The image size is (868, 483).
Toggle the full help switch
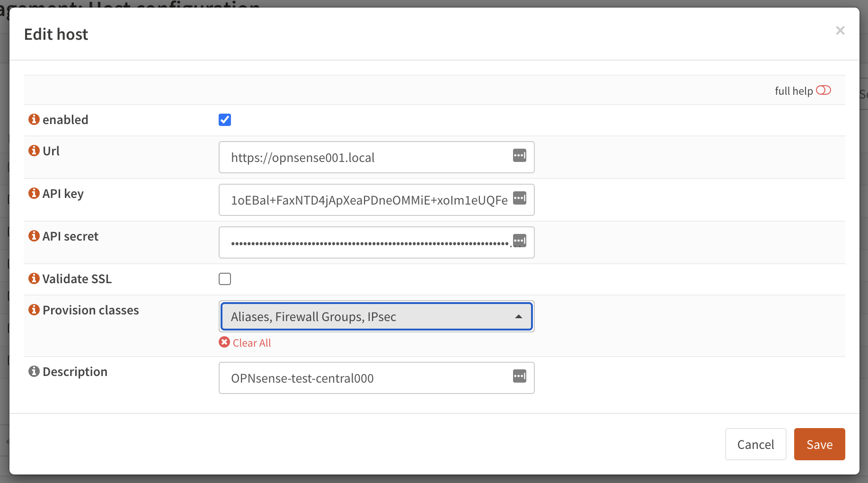click(x=823, y=90)
